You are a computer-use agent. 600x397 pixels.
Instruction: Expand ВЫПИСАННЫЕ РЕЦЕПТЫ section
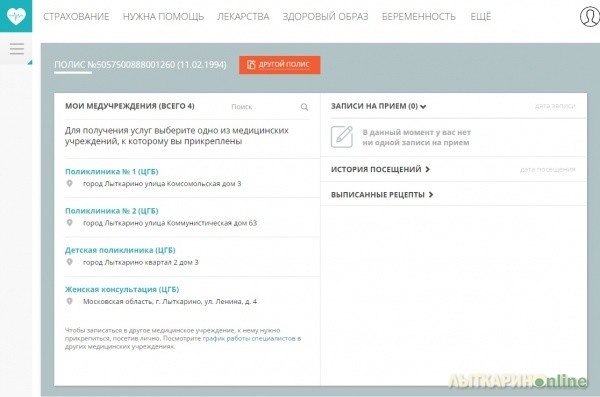(382, 194)
